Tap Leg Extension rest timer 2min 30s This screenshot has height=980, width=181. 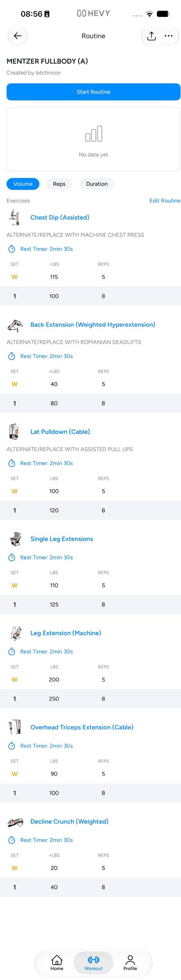coord(46,652)
